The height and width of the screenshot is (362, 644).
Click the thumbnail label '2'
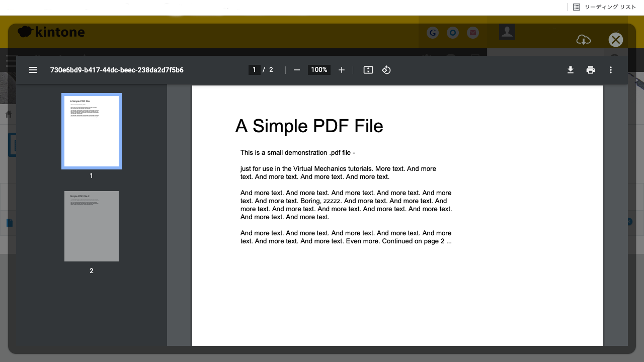tap(92, 270)
